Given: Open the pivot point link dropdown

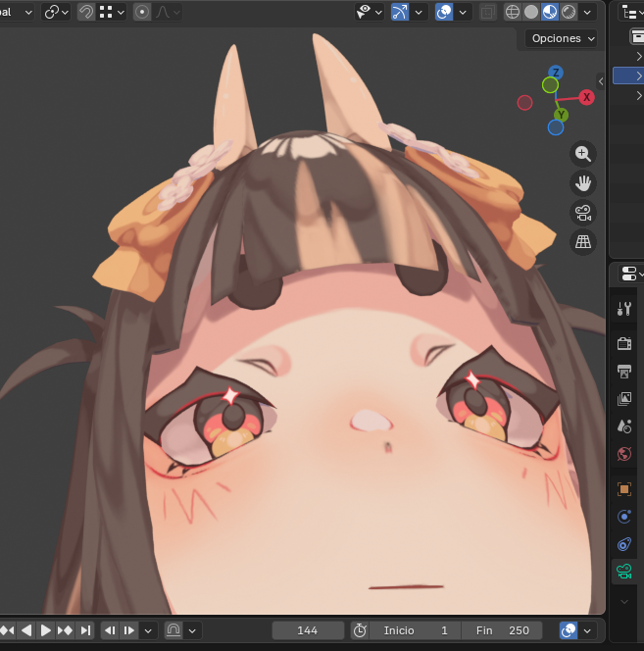Looking at the screenshot, I should click(56, 13).
